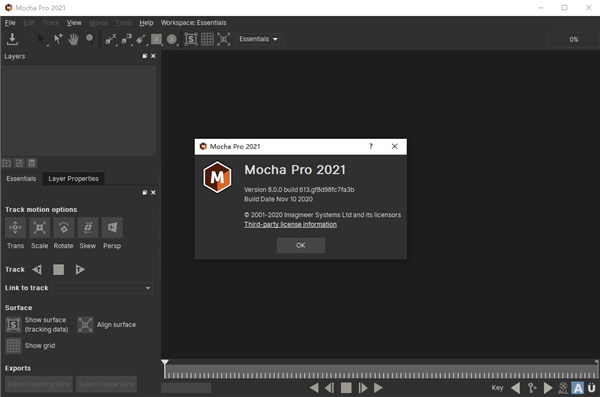Screen dimensions: 600x397
Task: Open the File menu
Action: point(10,23)
